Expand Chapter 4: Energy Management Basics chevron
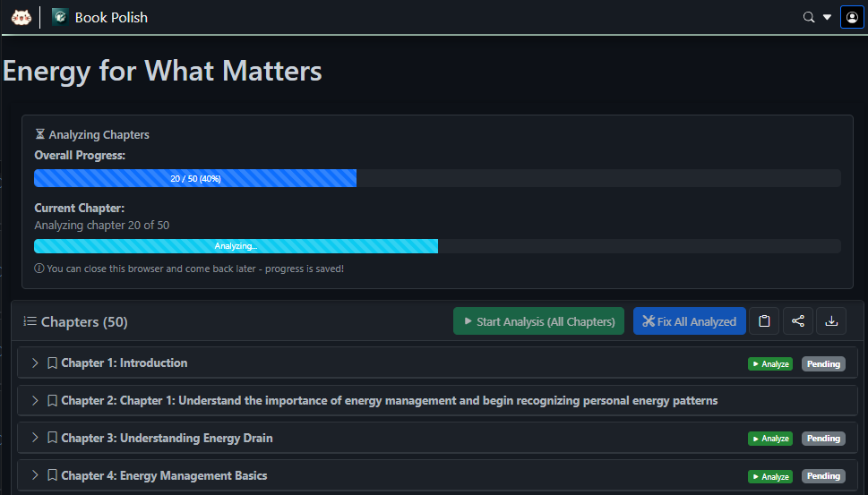The image size is (868, 495). click(36, 475)
